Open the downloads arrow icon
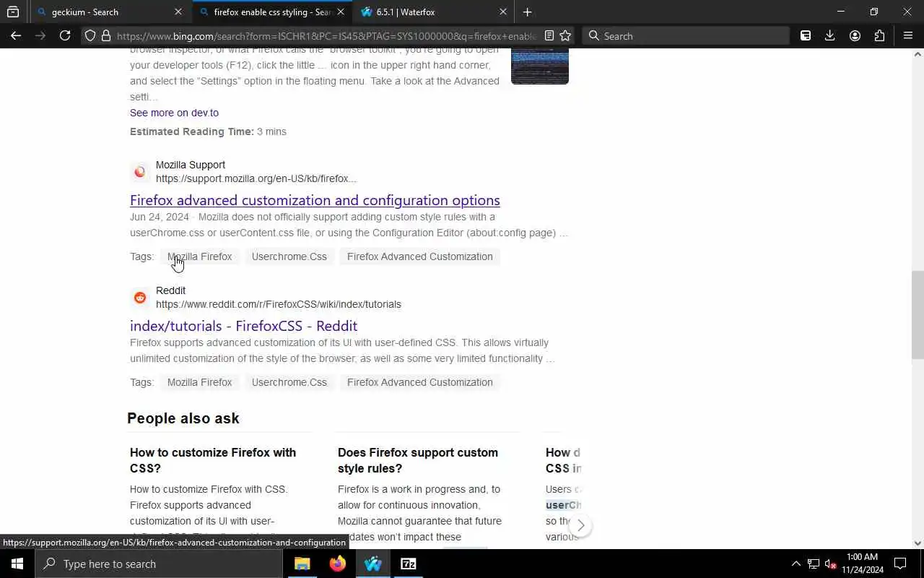This screenshot has width=924, height=578. point(830,35)
